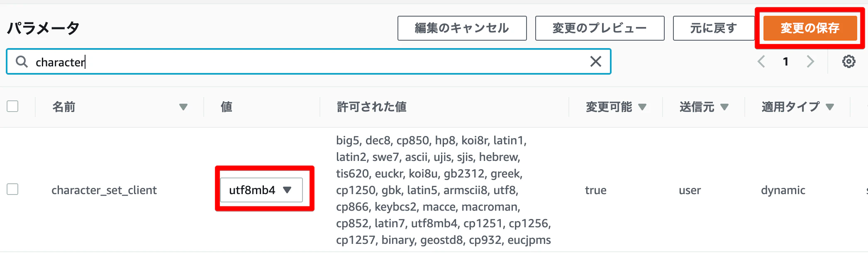
Task: Click the 許可された値 column header
Action: [x=371, y=107]
